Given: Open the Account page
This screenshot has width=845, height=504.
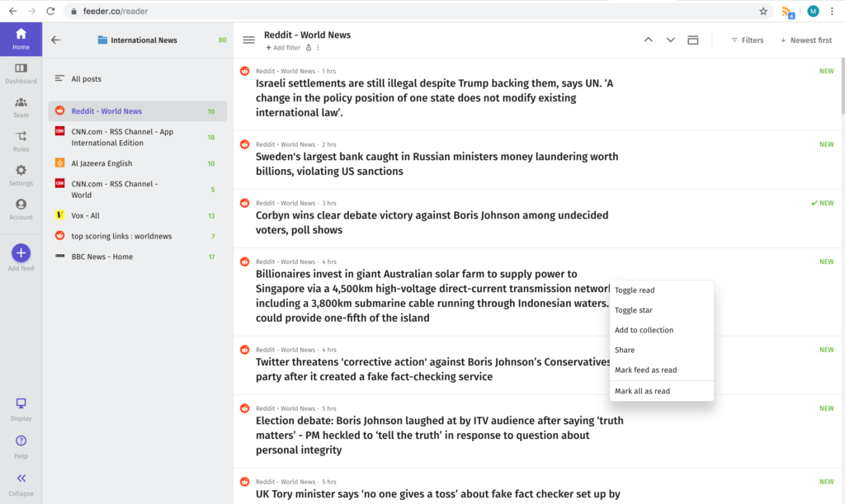Looking at the screenshot, I should pos(21,209).
